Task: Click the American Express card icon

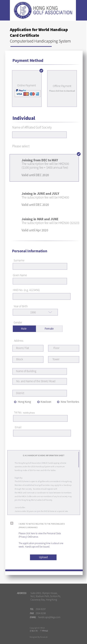Action: [38, 94]
